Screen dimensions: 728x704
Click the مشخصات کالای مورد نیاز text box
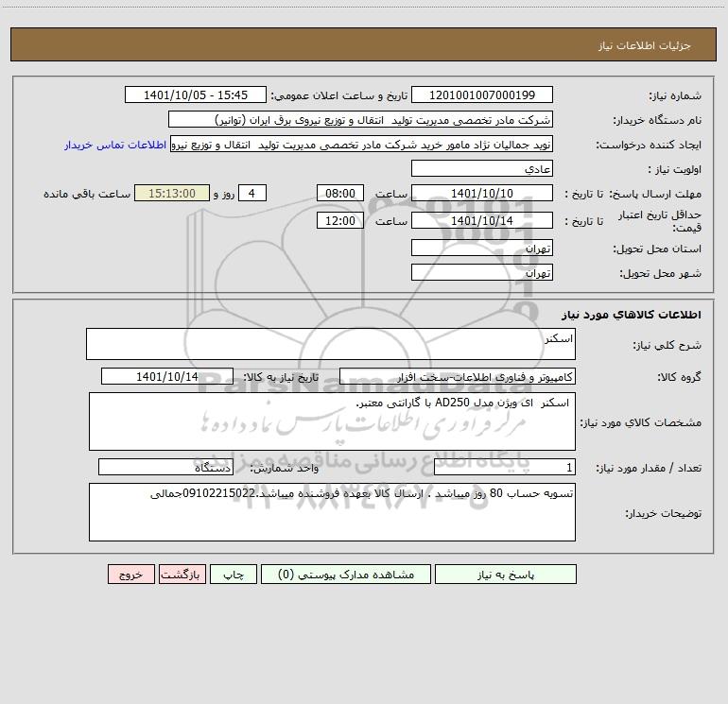pos(332,421)
